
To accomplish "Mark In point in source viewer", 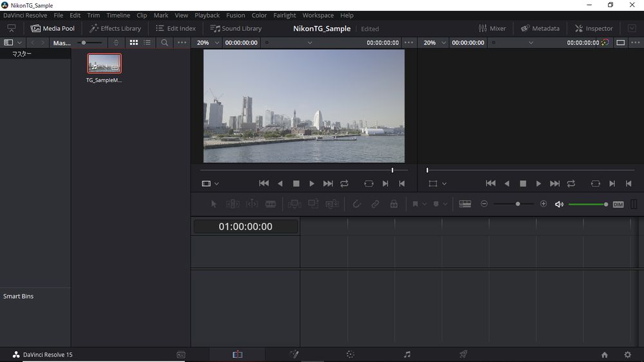I will click(385, 184).
